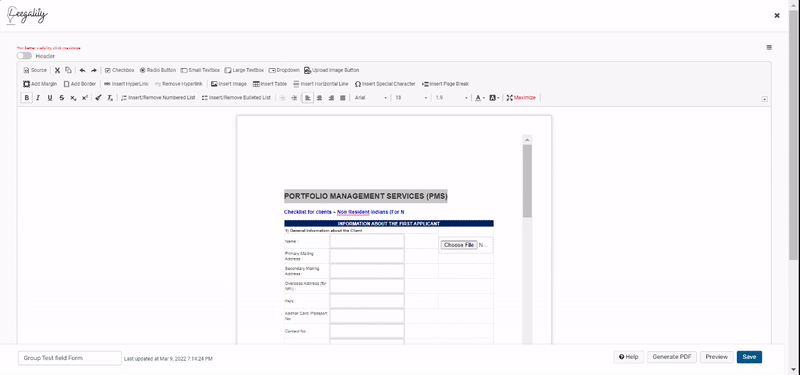Viewport: 800px width, 375px height.
Task: Click Add Border in the toolbar
Action: [80, 84]
